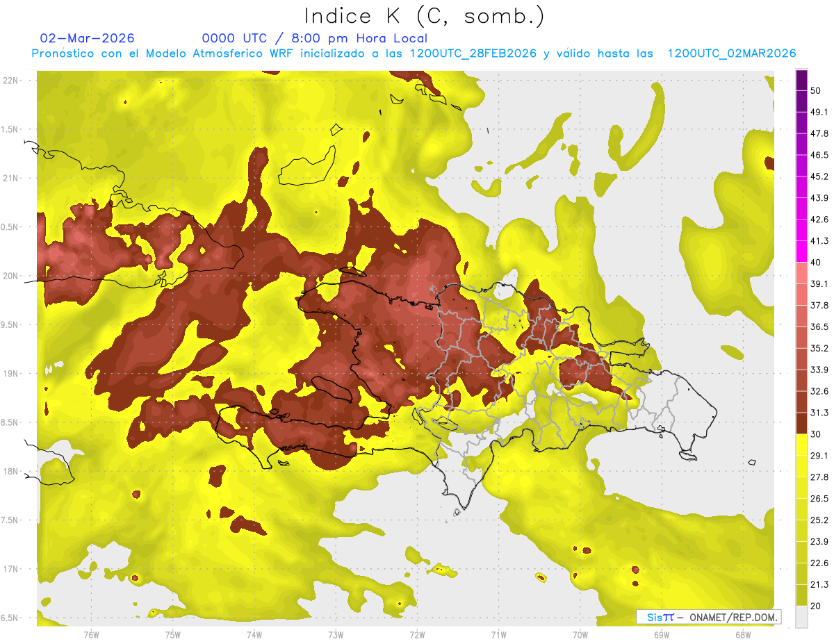Click the colorbar value "50"
The image size is (834, 644).
click(816, 90)
